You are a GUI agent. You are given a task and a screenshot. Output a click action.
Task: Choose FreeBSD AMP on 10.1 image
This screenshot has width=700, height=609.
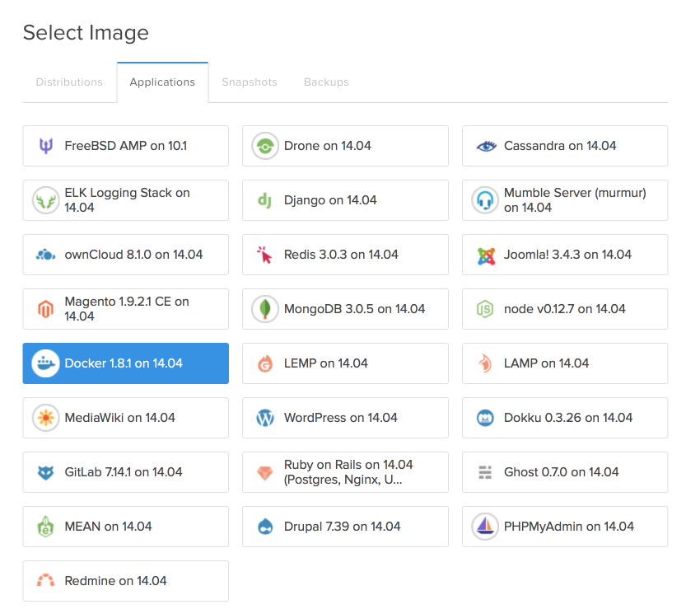point(125,146)
